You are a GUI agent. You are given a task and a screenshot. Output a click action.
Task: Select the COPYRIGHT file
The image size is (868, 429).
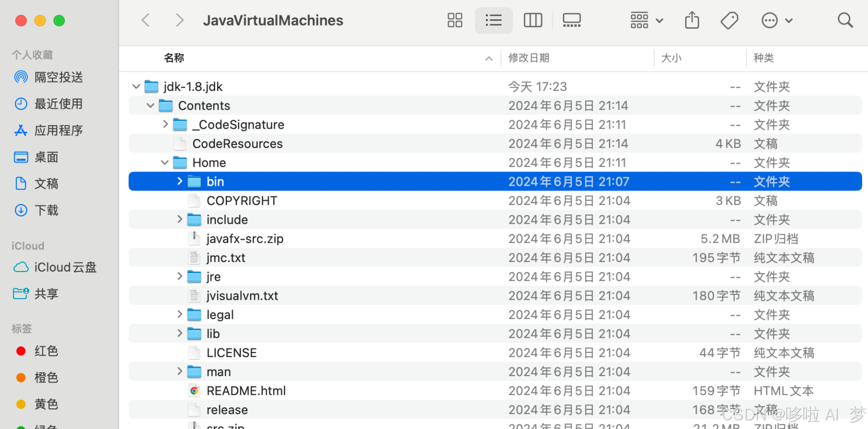(x=495, y=200)
